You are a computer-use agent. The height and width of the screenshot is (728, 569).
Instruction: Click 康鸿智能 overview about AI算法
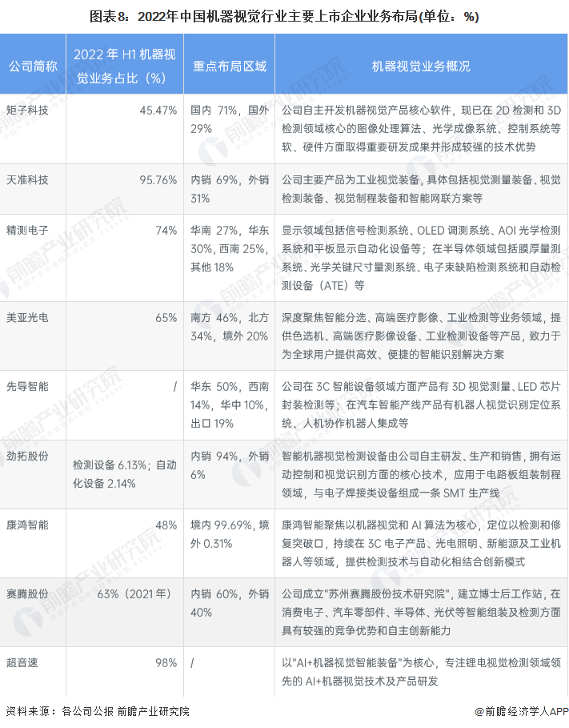(x=421, y=543)
